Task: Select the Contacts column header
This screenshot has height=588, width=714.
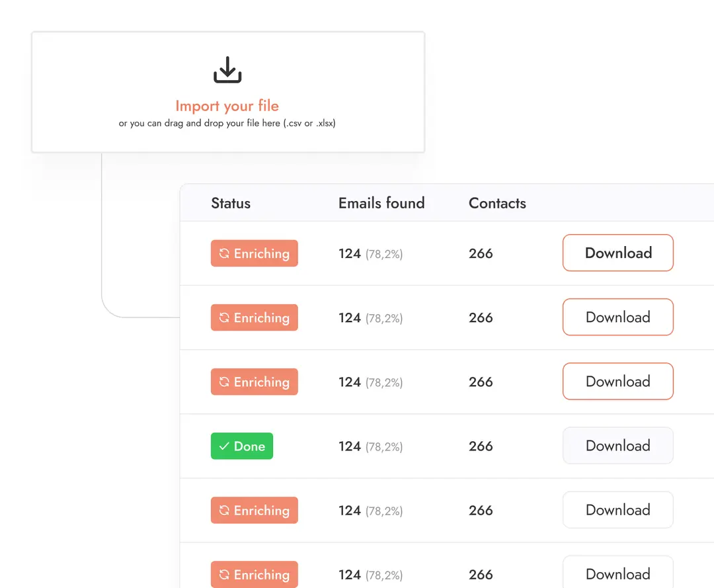Action: click(x=497, y=203)
